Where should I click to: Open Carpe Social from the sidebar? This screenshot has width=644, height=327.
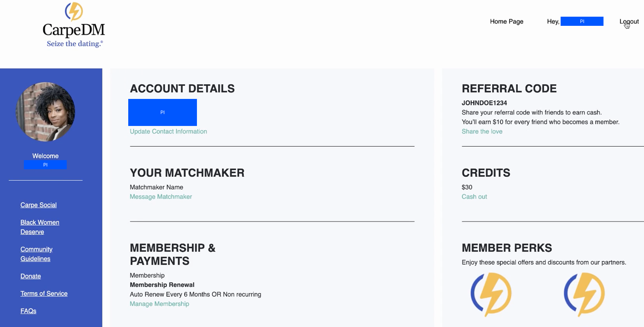[x=38, y=205]
